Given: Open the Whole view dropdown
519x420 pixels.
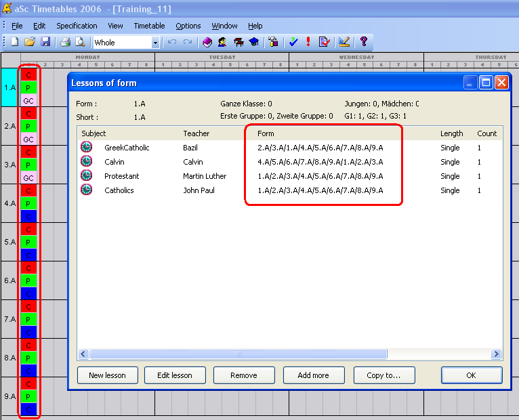Looking at the screenshot, I should [x=155, y=43].
